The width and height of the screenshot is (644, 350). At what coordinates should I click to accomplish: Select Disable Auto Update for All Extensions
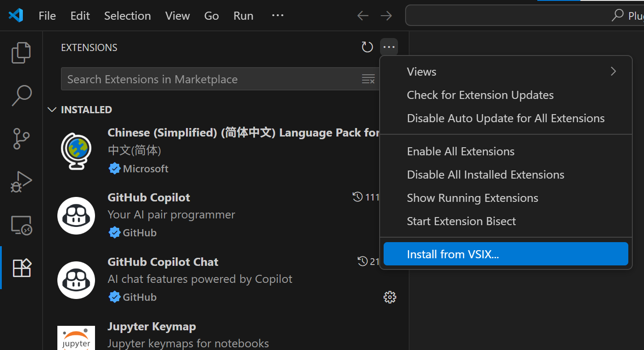pos(506,118)
